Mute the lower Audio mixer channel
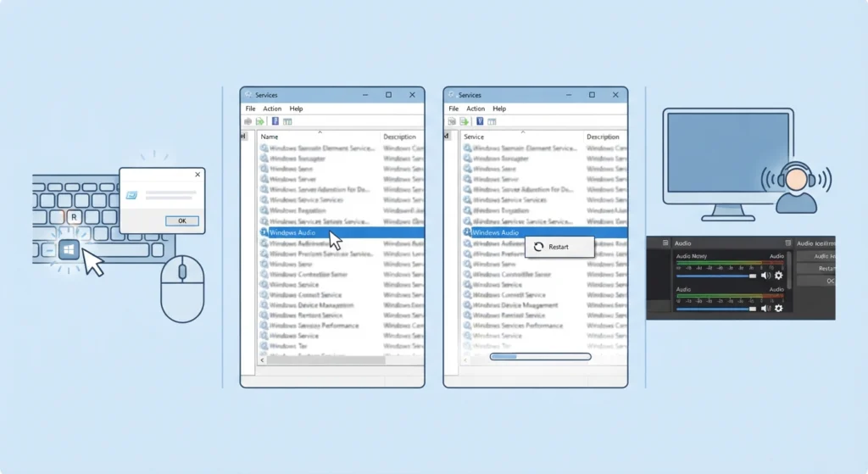This screenshot has width=868, height=474. coord(765,309)
